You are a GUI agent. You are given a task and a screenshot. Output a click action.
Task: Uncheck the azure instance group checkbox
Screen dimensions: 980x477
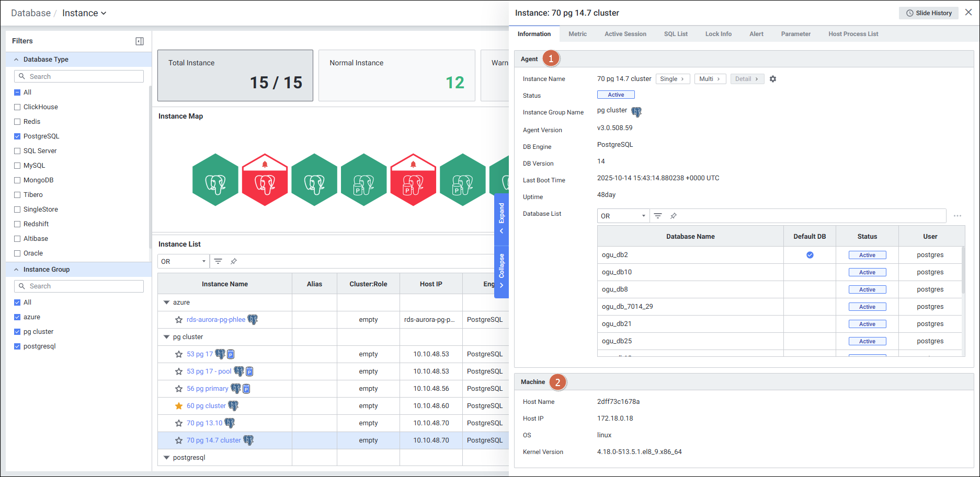[17, 317]
